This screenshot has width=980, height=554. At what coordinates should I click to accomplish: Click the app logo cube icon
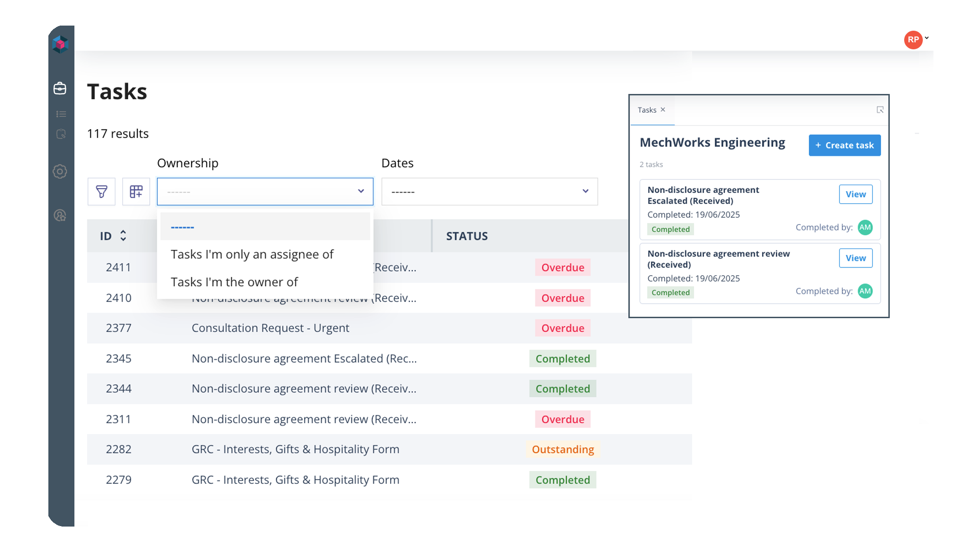60,44
